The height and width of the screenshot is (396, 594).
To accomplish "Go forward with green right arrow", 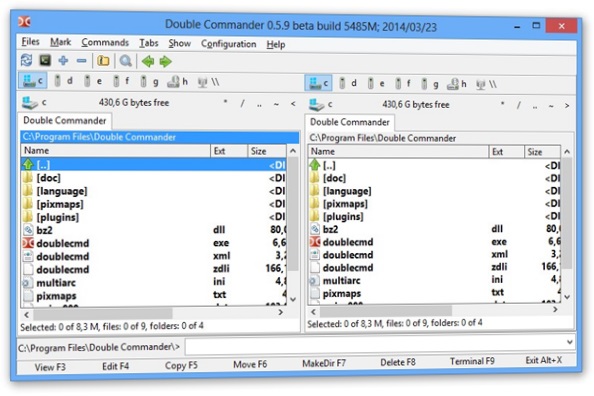I will 166,61.
